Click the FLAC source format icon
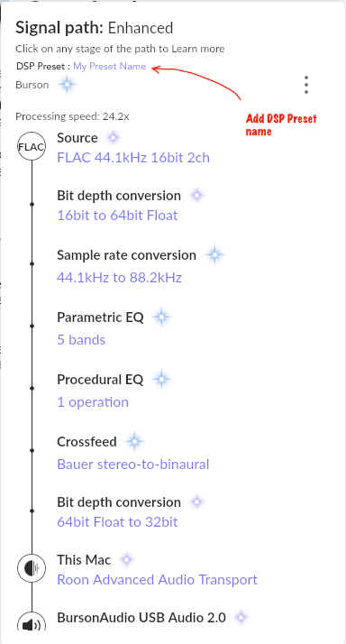Viewport: 346px width, 644px height. (x=32, y=147)
